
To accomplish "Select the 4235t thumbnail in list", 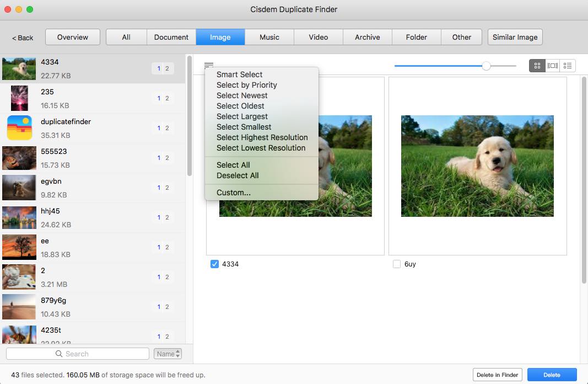I will (x=19, y=334).
